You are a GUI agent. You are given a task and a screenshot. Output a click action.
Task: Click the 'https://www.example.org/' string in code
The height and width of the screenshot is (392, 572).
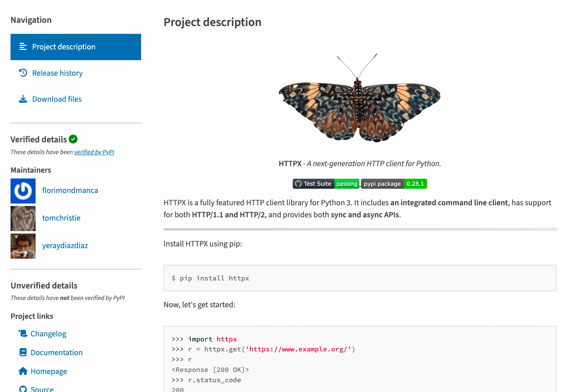(x=298, y=349)
